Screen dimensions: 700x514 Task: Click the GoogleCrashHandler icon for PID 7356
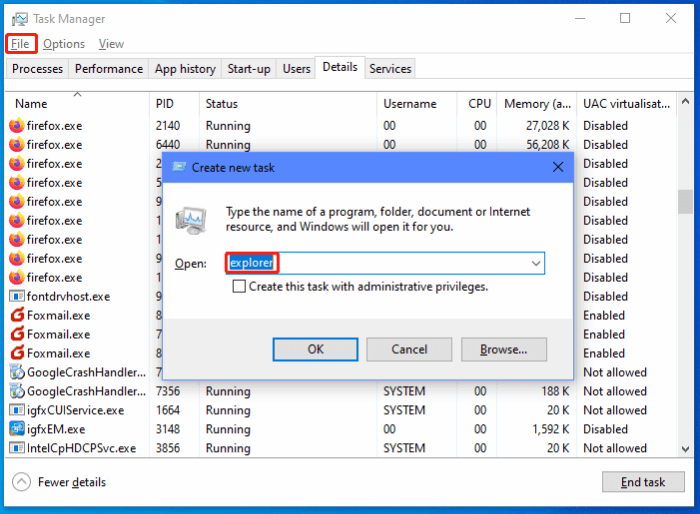point(17,391)
